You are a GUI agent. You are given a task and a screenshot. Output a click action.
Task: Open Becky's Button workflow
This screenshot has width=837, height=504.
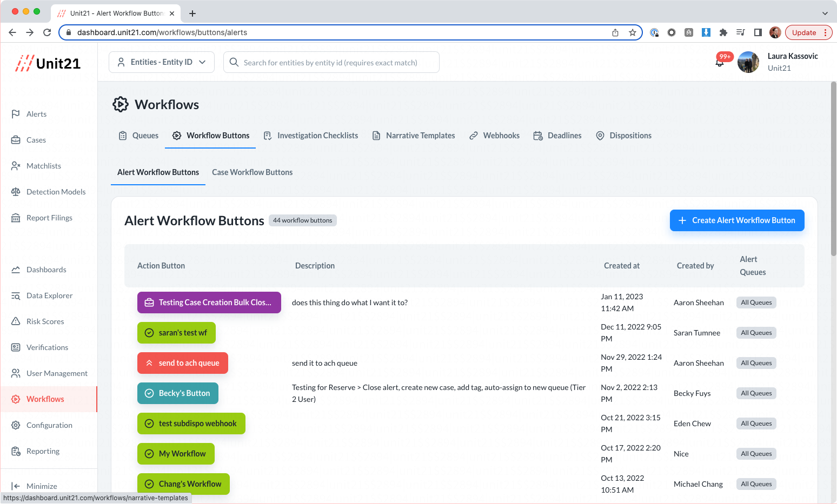(x=178, y=393)
